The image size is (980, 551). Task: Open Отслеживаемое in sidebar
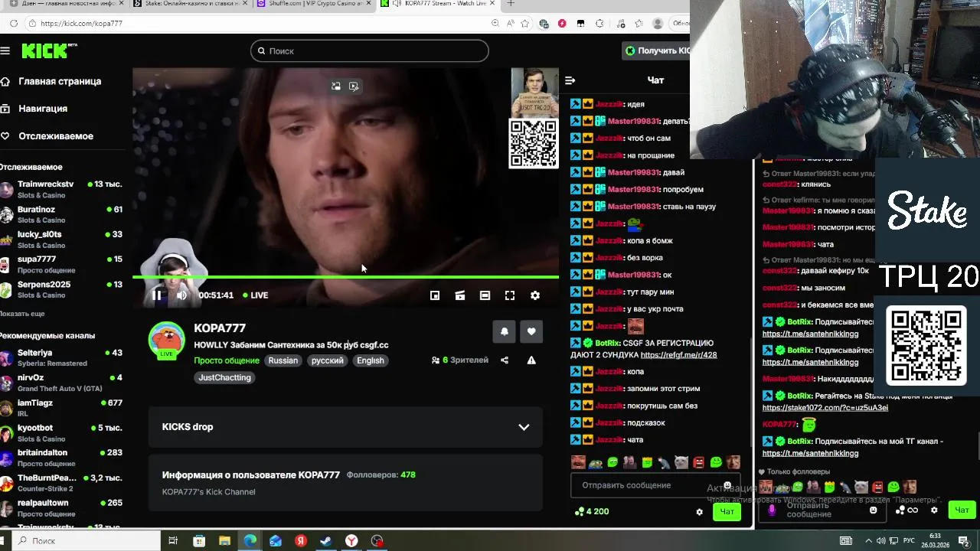pos(56,136)
